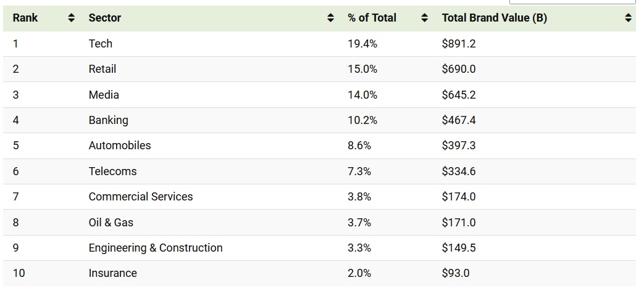The image size is (644, 288).
Task: Click the Sector column header text
Action: (104, 18)
